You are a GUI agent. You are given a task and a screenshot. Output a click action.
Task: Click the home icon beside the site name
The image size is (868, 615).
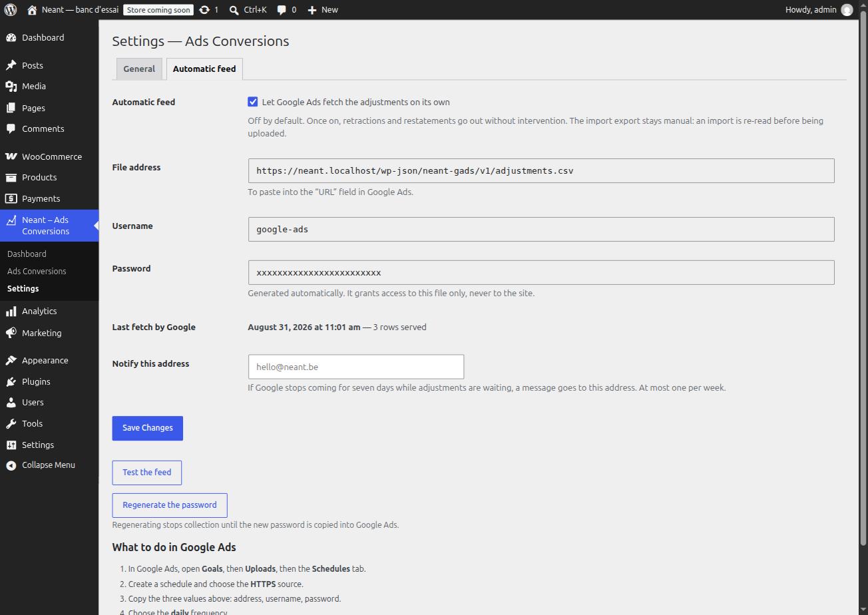click(x=32, y=10)
